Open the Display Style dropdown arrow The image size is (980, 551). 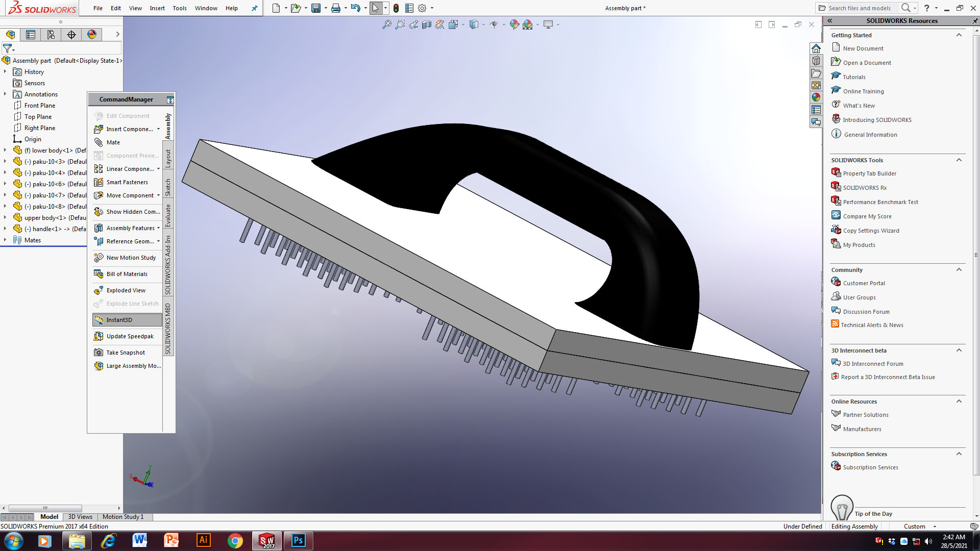click(483, 24)
